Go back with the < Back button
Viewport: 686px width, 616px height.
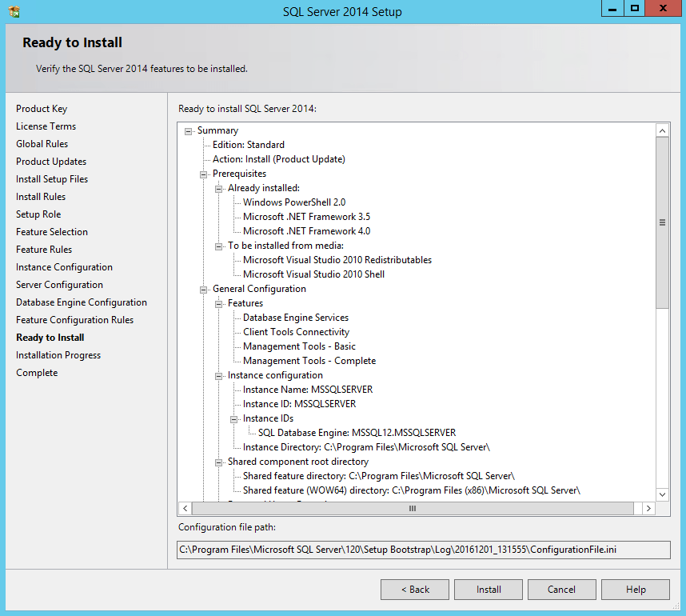click(415, 590)
